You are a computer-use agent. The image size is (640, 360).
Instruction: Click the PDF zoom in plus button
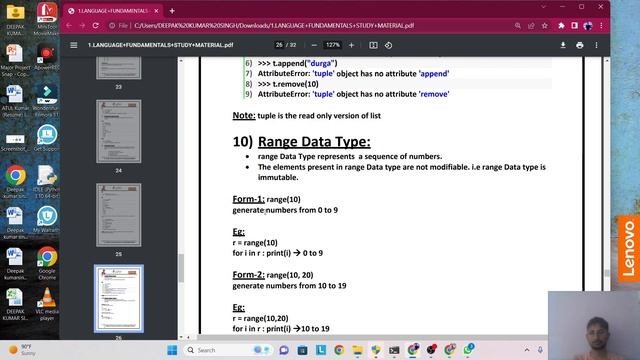(x=351, y=45)
